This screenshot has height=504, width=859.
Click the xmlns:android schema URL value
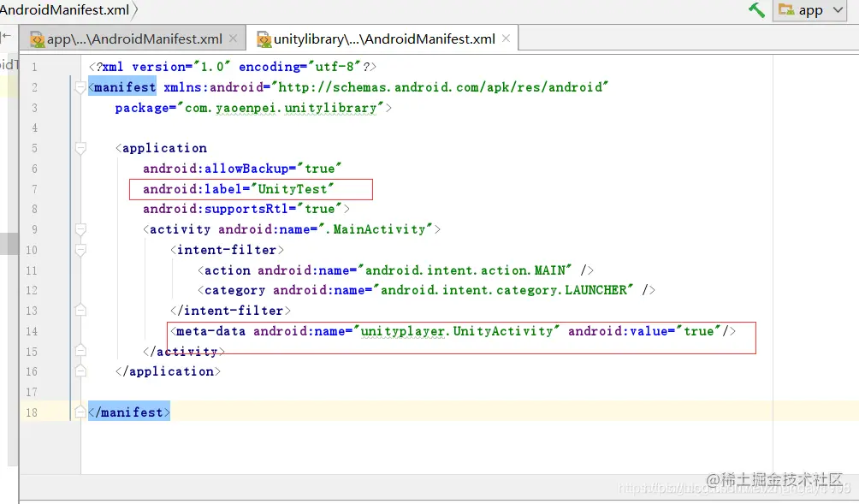click(x=440, y=87)
